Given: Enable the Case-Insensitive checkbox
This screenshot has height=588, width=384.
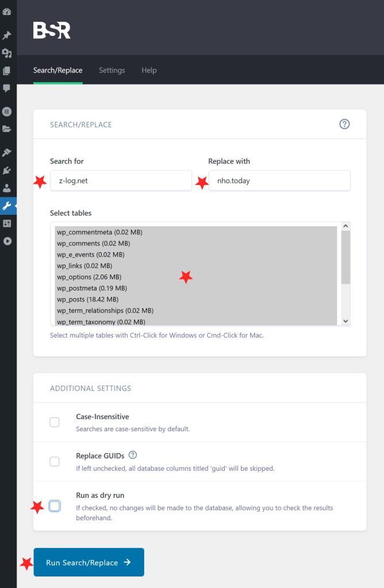Looking at the screenshot, I should tap(55, 423).
